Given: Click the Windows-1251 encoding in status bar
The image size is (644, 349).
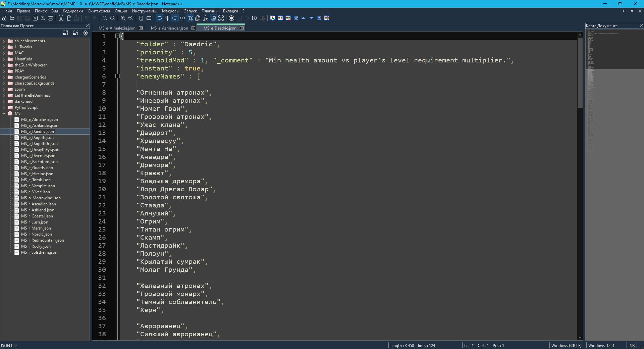Looking at the screenshot, I should [x=601, y=345].
